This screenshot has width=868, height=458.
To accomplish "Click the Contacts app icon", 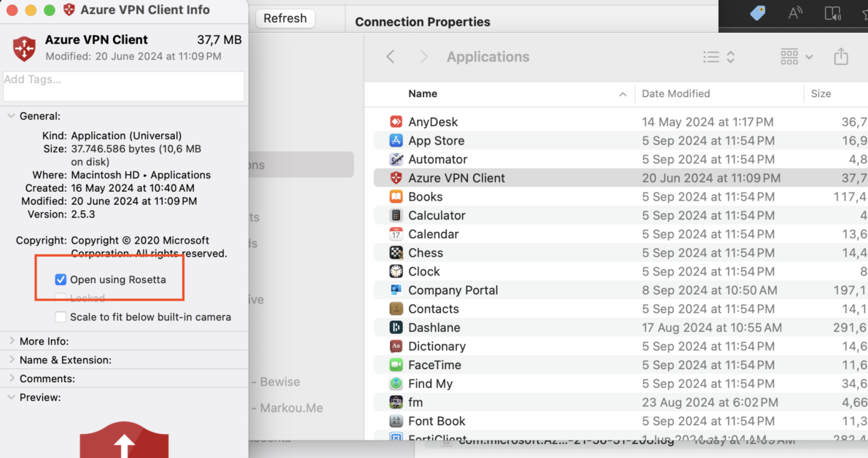I will point(396,309).
